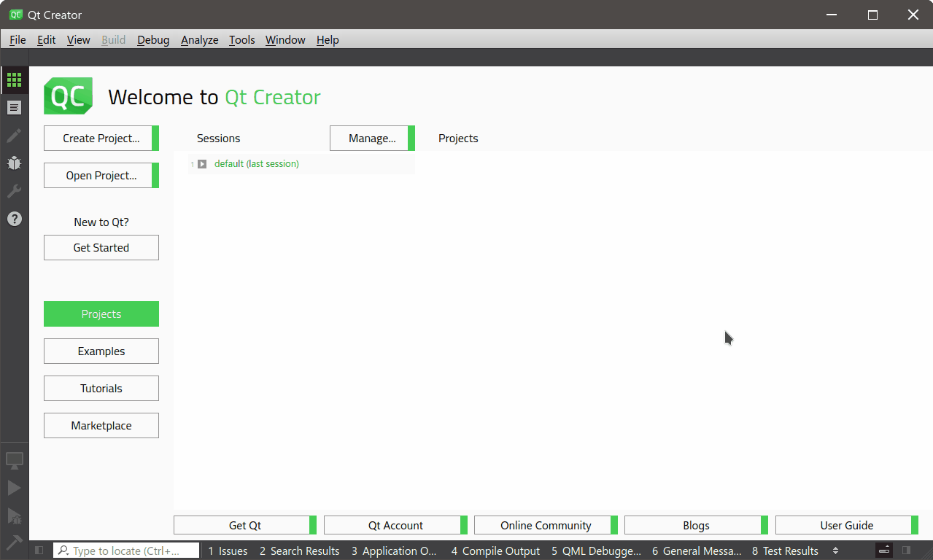Expand the default session entry arrow
933x560 pixels.
[x=202, y=164]
